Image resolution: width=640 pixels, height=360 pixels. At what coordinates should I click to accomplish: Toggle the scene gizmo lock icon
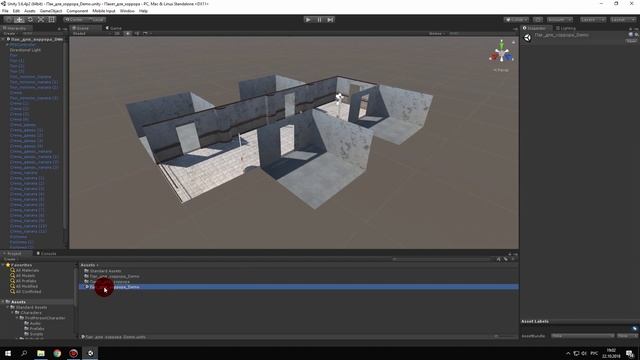tap(513, 42)
